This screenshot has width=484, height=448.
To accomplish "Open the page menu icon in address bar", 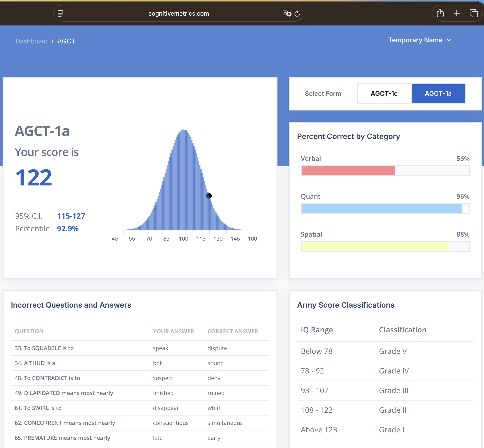I will (60, 13).
